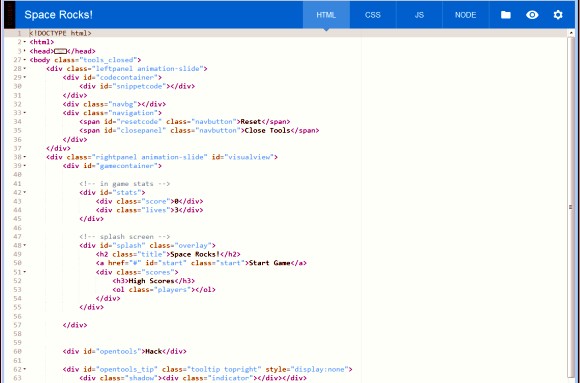Click the folded code placeholder inside head tag
This screenshot has height=383, width=580.
[x=60, y=51]
